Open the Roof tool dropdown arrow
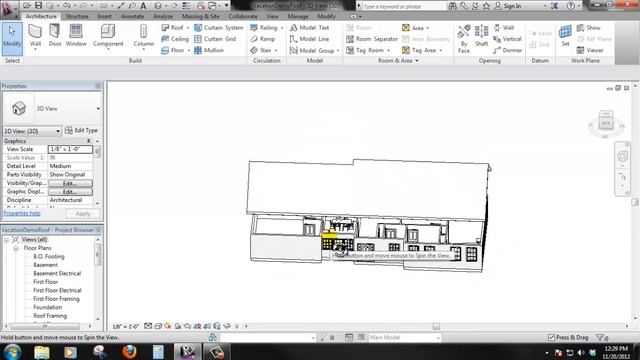This screenshot has height=360, width=640. (188, 28)
